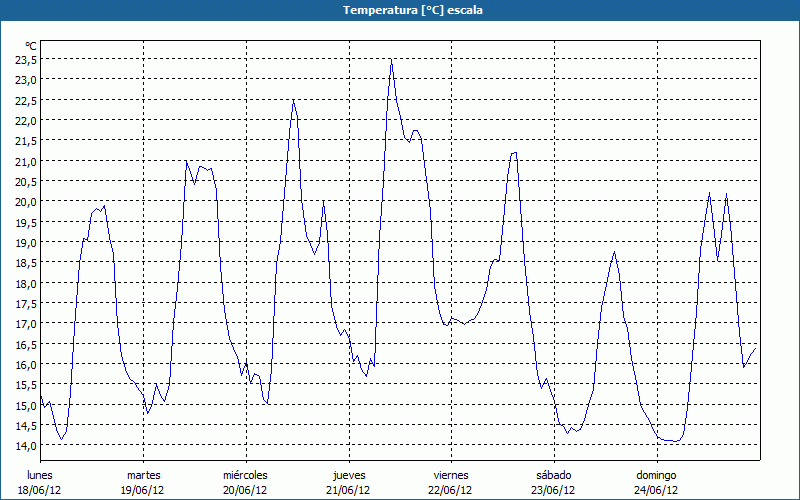Click the °C unit label above the axis
This screenshot has height=500, width=800.
coord(30,46)
